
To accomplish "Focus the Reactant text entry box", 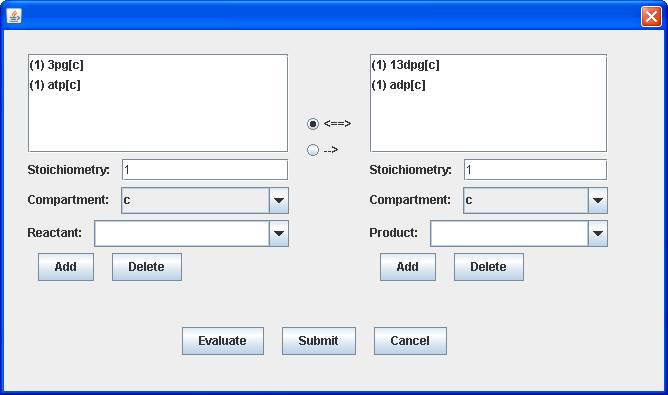I will click(182, 234).
